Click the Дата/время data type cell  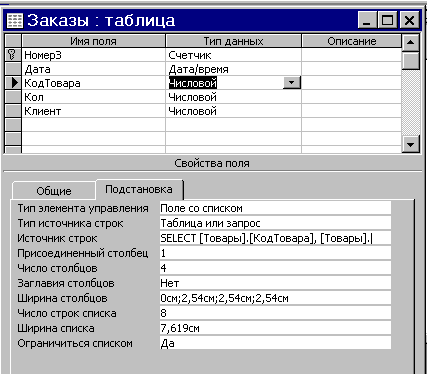[233, 69]
